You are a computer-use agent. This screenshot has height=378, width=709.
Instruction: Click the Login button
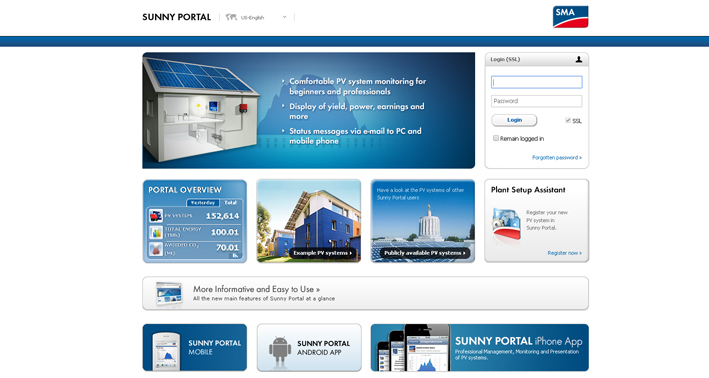pyautogui.click(x=514, y=120)
